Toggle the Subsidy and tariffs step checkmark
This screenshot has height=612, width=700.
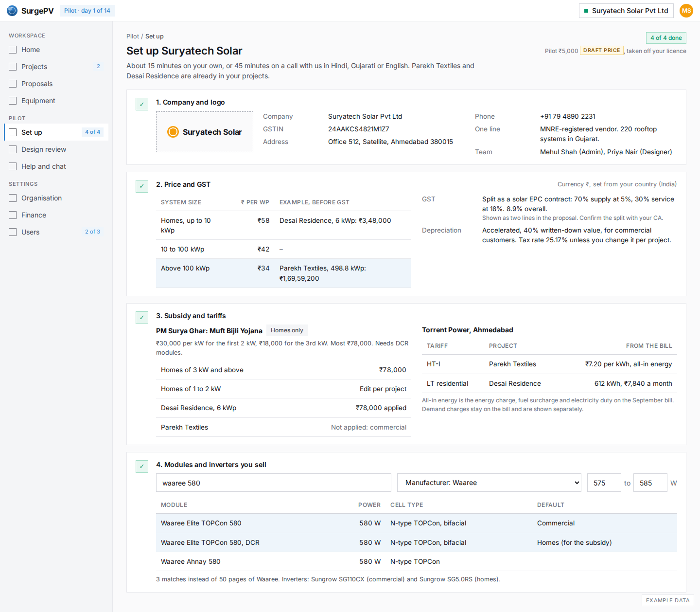(142, 318)
